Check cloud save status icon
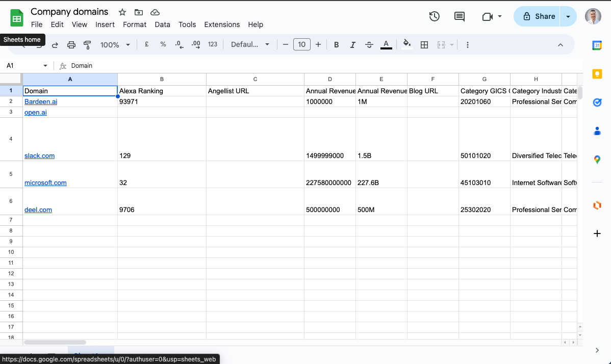Viewport: 611px width, 364px height. click(155, 12)
